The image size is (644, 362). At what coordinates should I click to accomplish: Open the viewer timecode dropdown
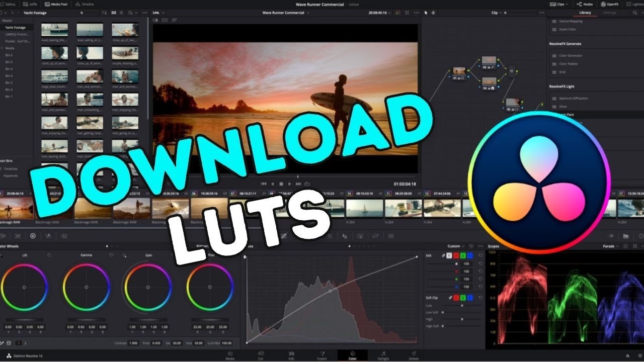379,13
